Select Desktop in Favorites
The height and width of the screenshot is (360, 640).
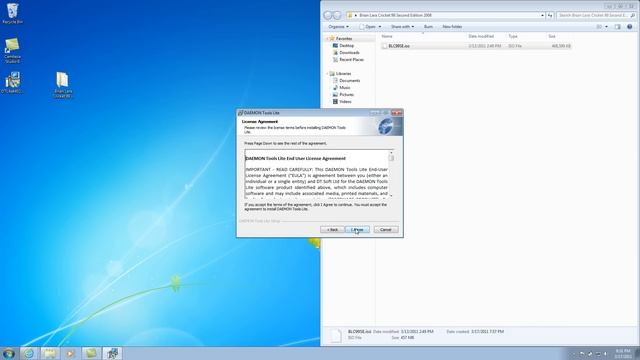pyautogui.click(x=347, y=46)
